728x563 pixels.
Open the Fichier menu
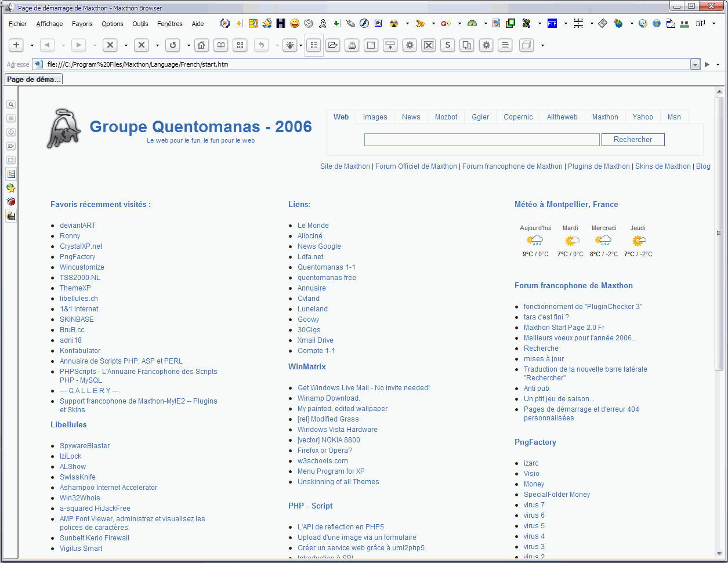point(18,24)
